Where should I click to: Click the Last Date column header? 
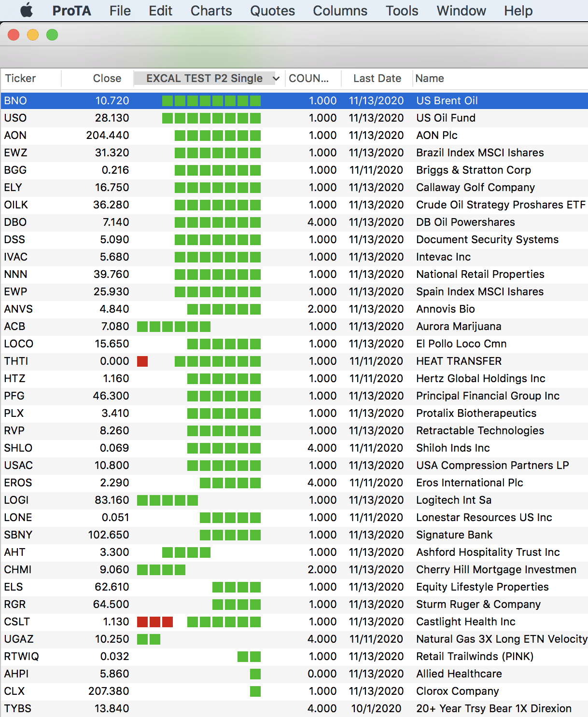[x=377, y=79]
